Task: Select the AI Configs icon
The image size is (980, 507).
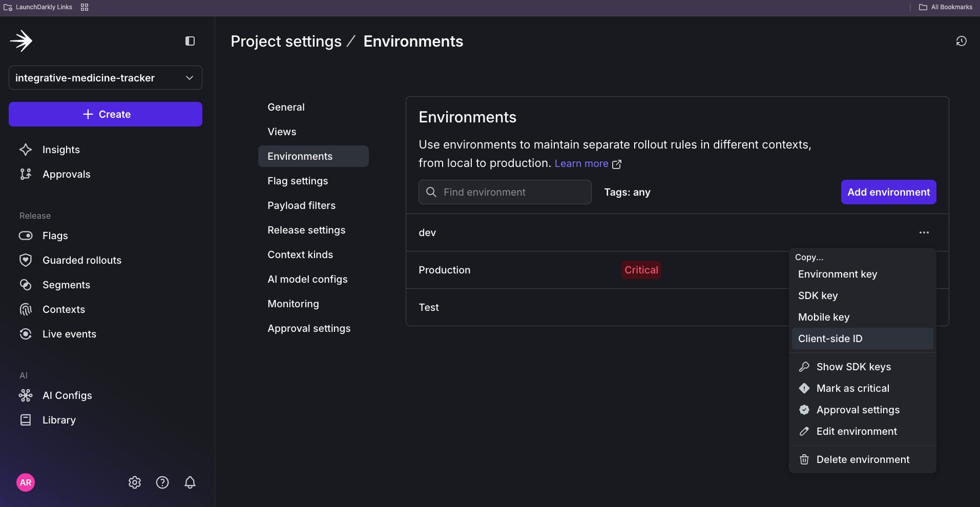Action: click(x=26, y=395)
